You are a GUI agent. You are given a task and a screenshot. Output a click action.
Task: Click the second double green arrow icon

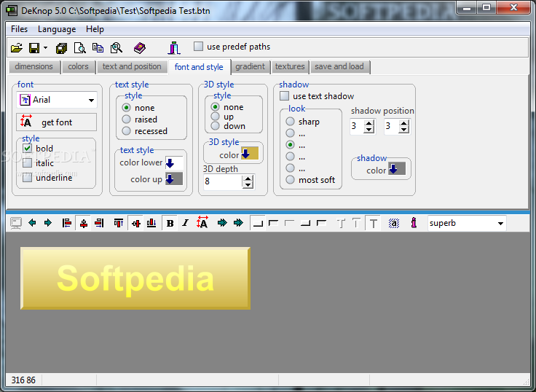pyautogui.click(x=238, y=223)
